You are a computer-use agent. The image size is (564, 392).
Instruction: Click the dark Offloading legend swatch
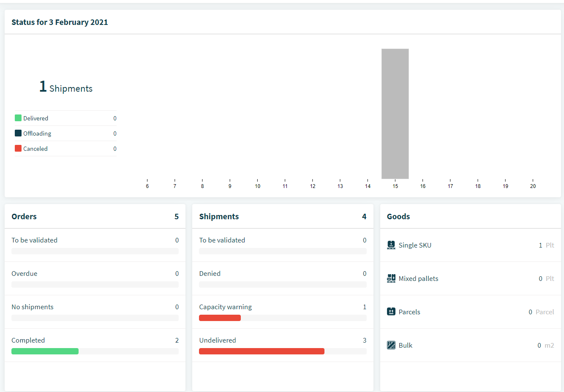[x=18, y=133]
